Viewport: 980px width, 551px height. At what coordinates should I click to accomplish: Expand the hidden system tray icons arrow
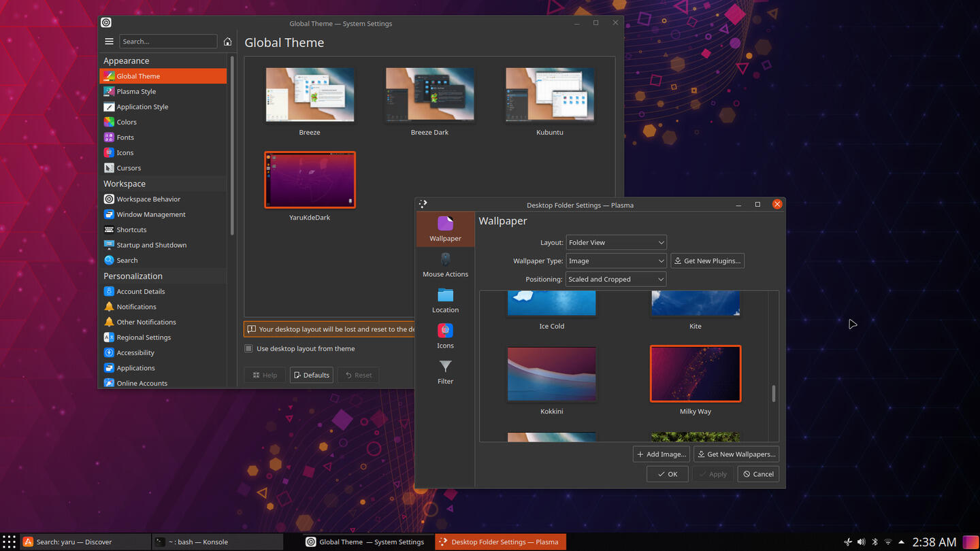pos(901,542)
